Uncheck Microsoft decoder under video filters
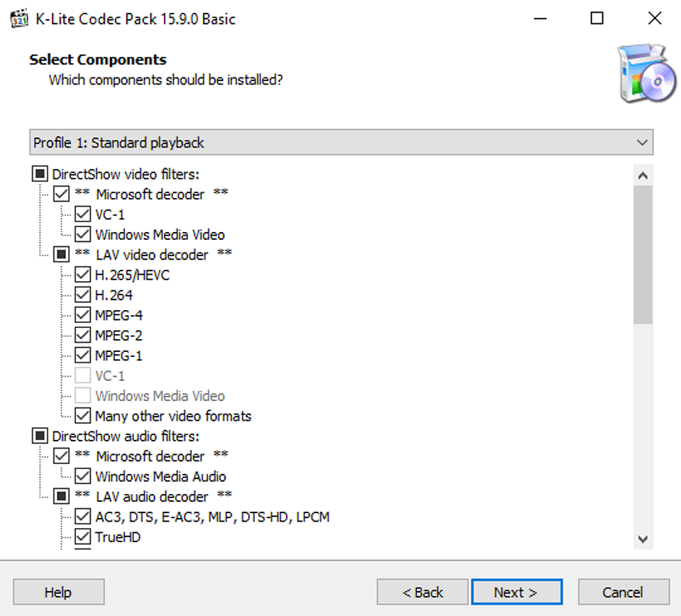This screenshot has width=681, height=616. 61,194
